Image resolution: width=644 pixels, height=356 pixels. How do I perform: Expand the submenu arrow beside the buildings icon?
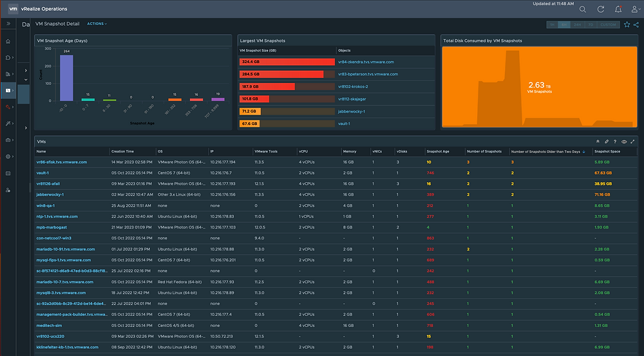[x=13, y=74]
